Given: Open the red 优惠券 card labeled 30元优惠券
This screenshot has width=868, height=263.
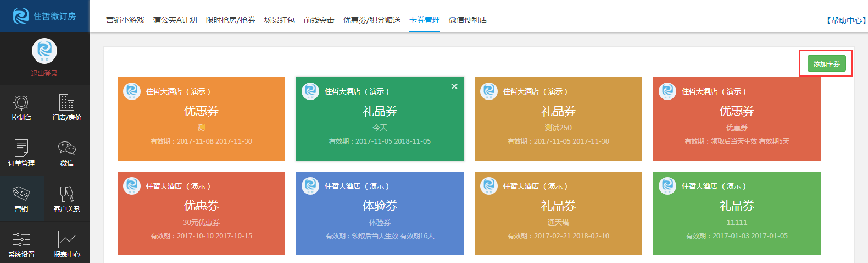Looking at the screenshot, I should [x=201, y=213].
